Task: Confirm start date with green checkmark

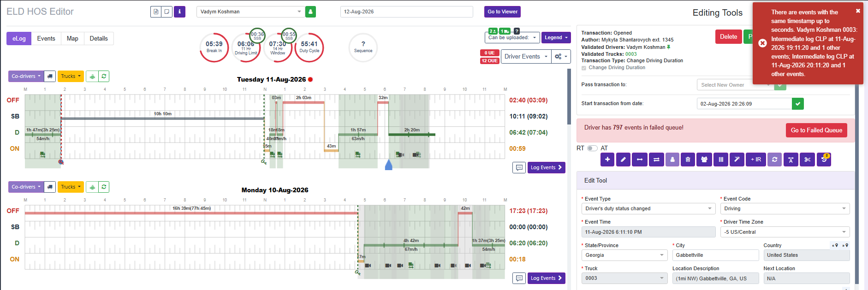Action: tap(798, 104)
